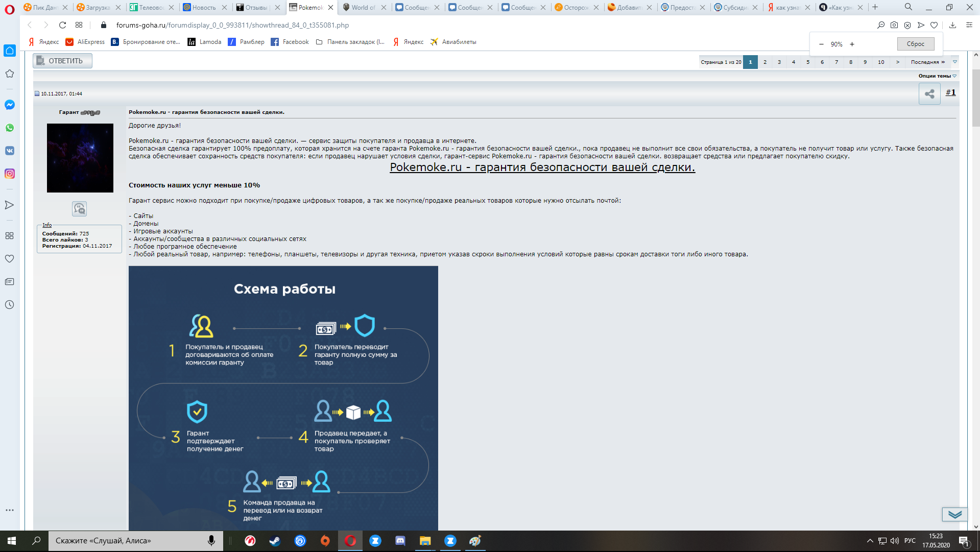This screenshot has height=552, width=980.
Task: Open browsing history clock icon
Action: point(10,305)
